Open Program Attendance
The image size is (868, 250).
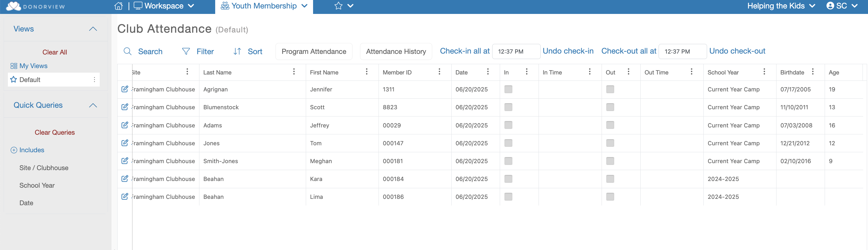click(314, 51)
